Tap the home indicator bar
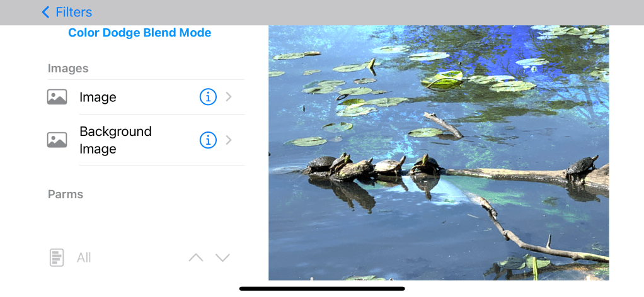The image size is (644, 297). 322,289
